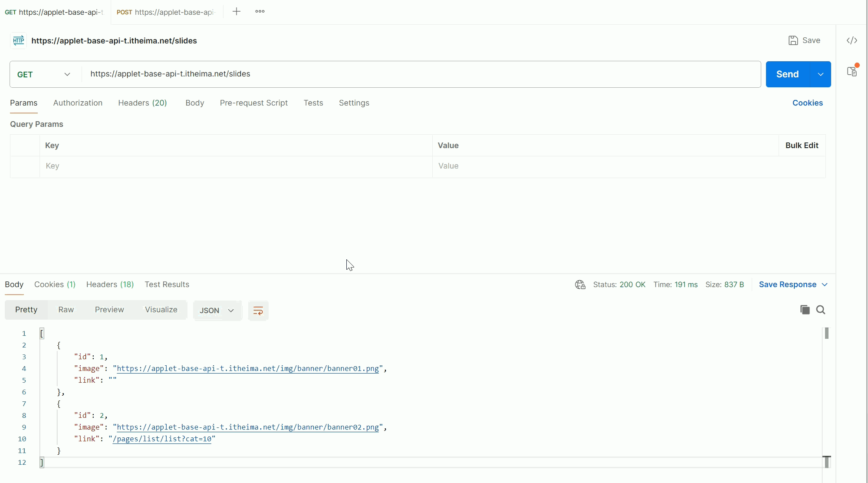
Task: Open the Send button arrow dropdown
Action: point(820,74)
